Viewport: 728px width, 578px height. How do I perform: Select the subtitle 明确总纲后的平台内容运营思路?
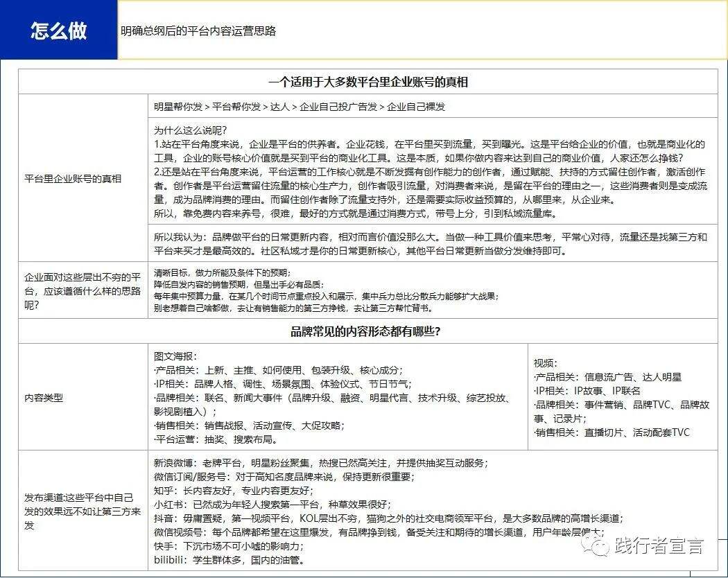coord(198,31)
